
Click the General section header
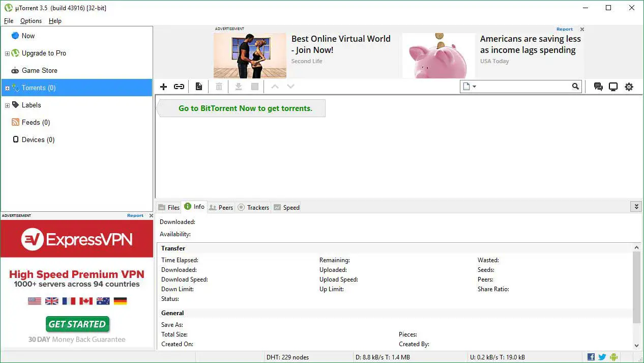pyautogui.click(x=172, y=313)
